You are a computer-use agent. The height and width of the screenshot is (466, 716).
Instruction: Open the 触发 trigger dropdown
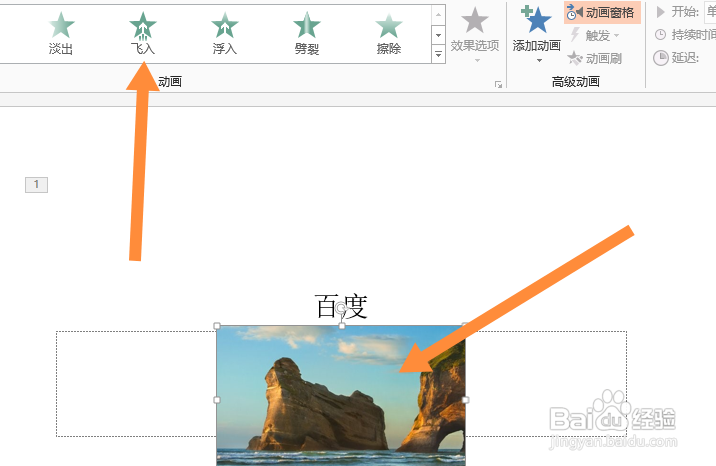[595, 35]
